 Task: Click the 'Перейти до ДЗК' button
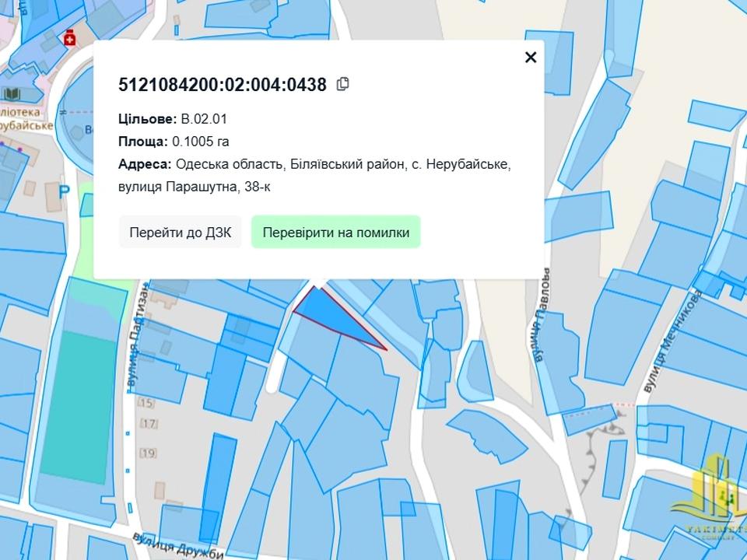pos(181,233)
